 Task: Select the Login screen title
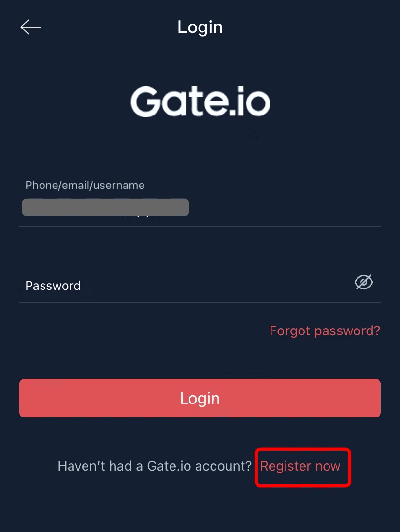(200, 27)
